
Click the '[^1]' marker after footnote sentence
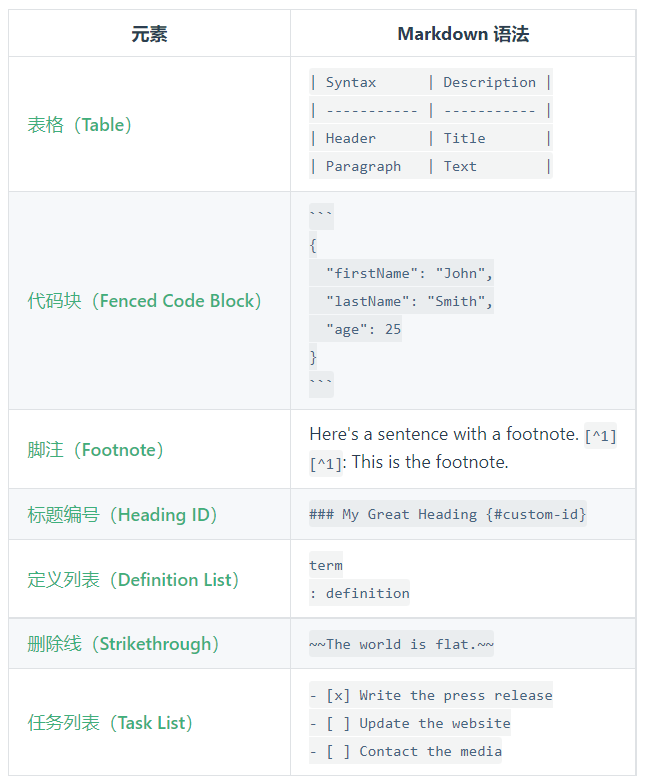pos(600,436)
